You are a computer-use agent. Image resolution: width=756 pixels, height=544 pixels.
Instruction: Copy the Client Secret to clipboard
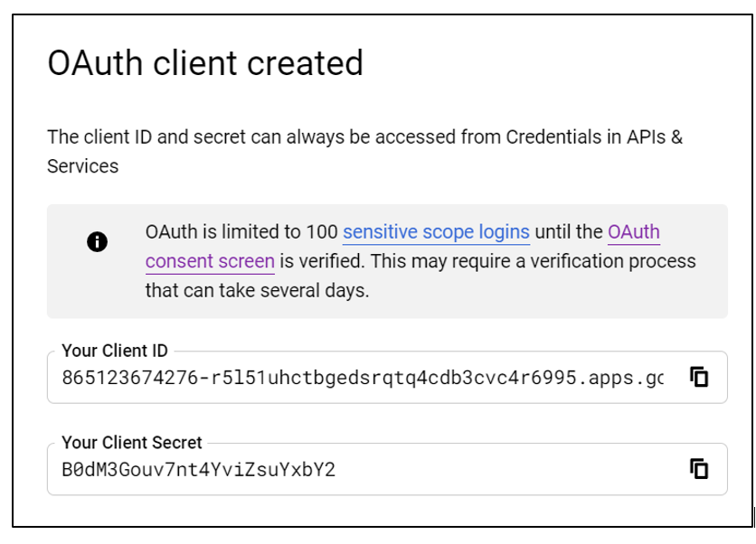tap(698, 469)
